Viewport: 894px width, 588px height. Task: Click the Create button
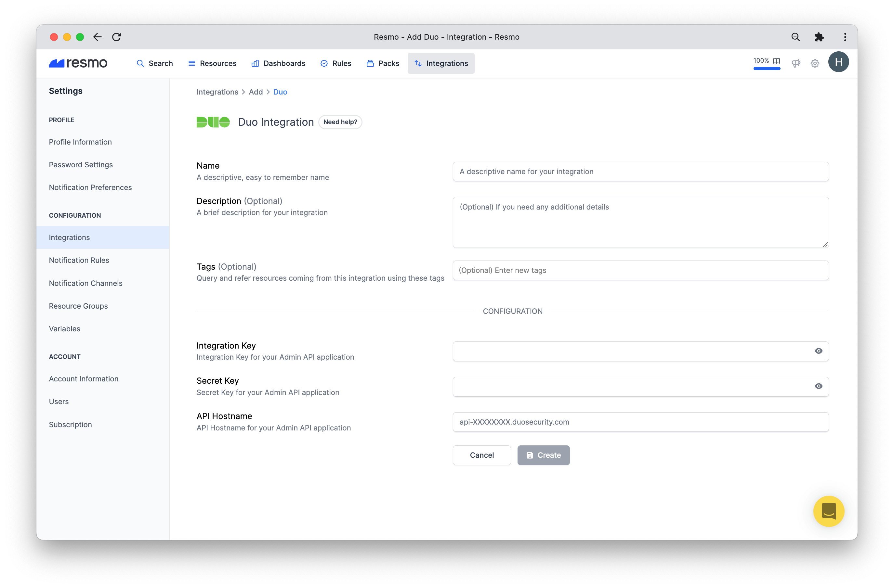coord(543,455)
